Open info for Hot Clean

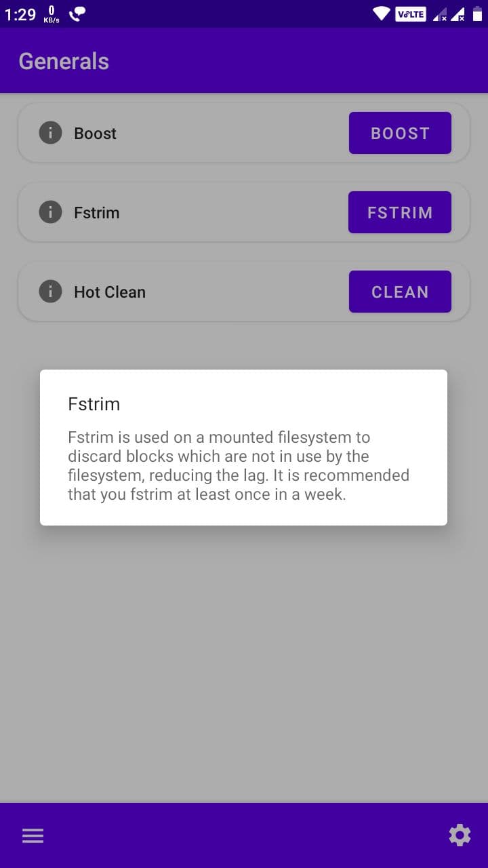pos(50,292)
